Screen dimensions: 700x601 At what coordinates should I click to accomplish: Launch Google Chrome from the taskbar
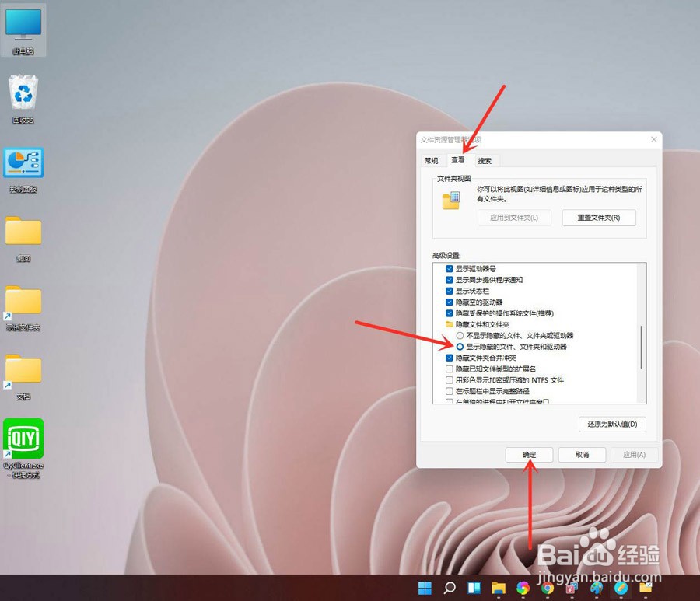(x=548, y=588)
